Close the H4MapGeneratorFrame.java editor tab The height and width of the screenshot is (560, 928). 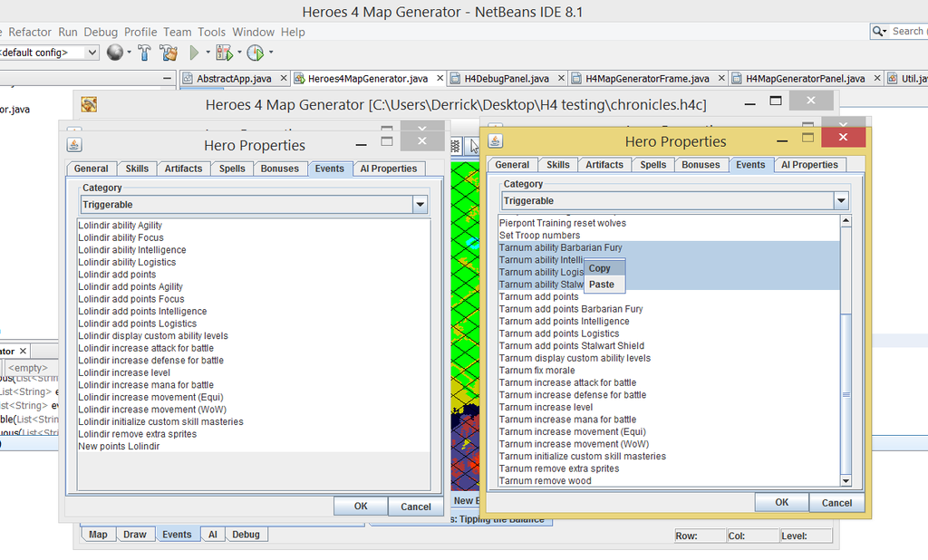point(721,78)
